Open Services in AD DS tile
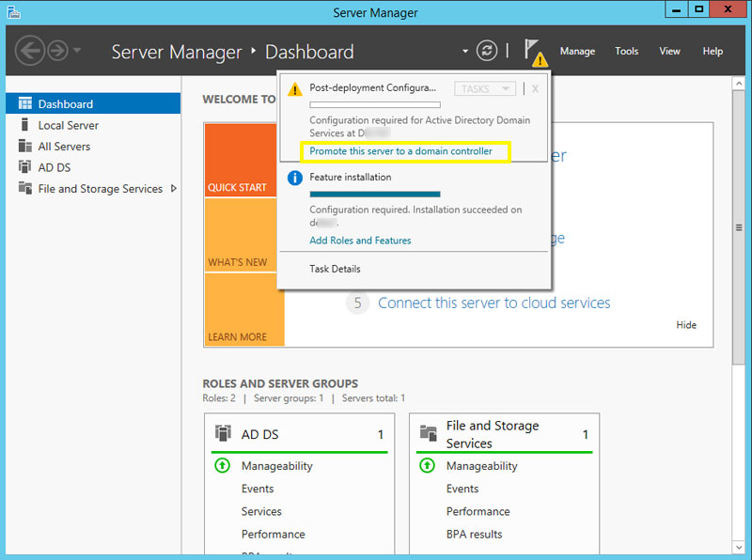The height and width of the screenshot is (560, 752). click(x=261, y=511)
